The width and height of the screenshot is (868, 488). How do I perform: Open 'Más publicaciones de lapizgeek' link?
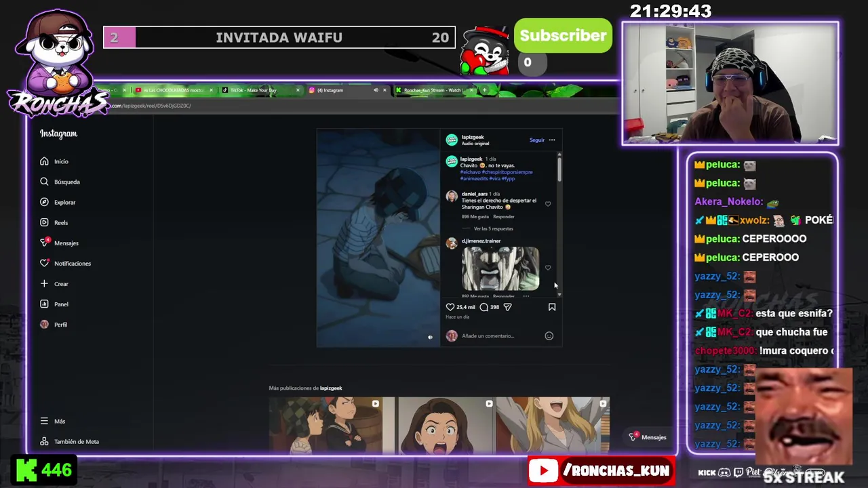pos(305,388)
